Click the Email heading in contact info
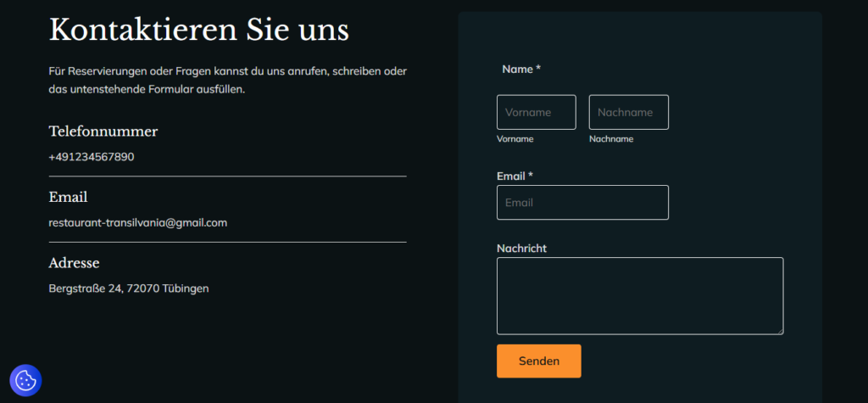Screen dimensions: 868x403 click(x=68, y=197)
